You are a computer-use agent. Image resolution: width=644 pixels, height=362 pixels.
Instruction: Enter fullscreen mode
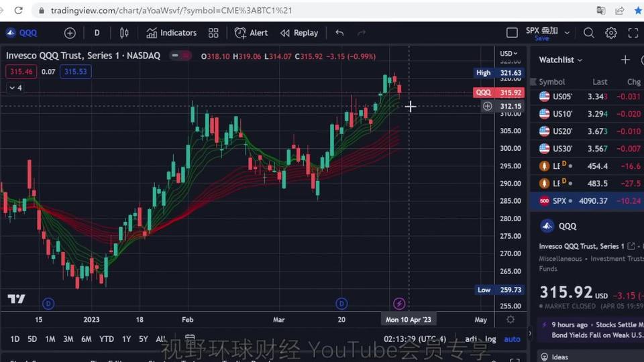633,33
